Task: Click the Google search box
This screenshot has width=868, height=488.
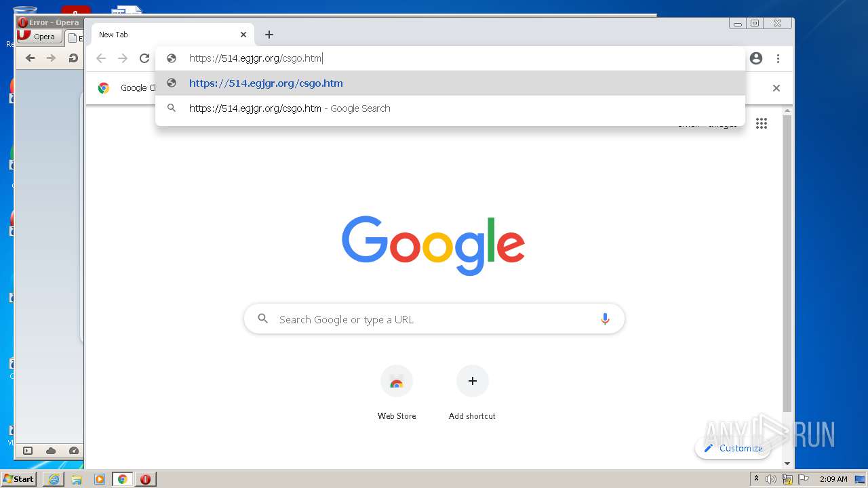Action: pyautogui.click(x=434, y=319)
